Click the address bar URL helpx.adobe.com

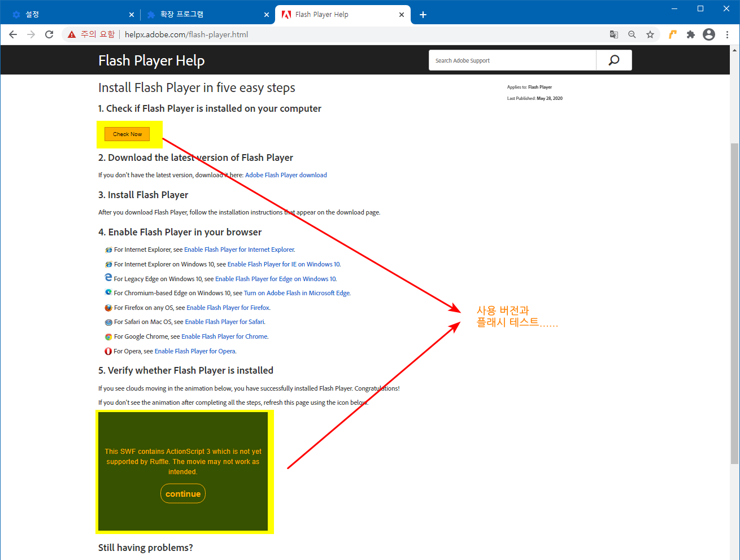tap(186, 34)
